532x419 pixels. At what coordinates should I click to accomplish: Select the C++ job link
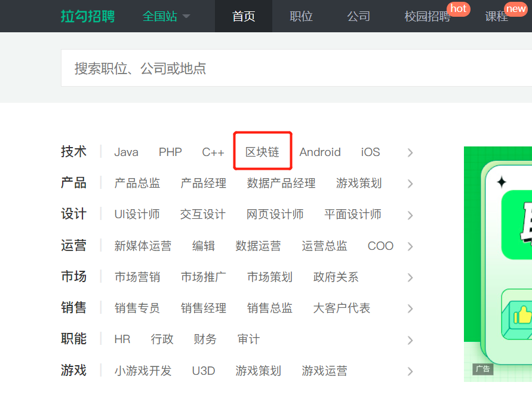213,152
